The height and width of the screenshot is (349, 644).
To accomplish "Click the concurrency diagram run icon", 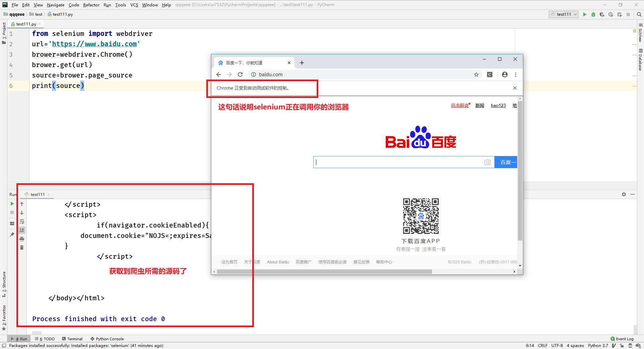I will (620, 14).
